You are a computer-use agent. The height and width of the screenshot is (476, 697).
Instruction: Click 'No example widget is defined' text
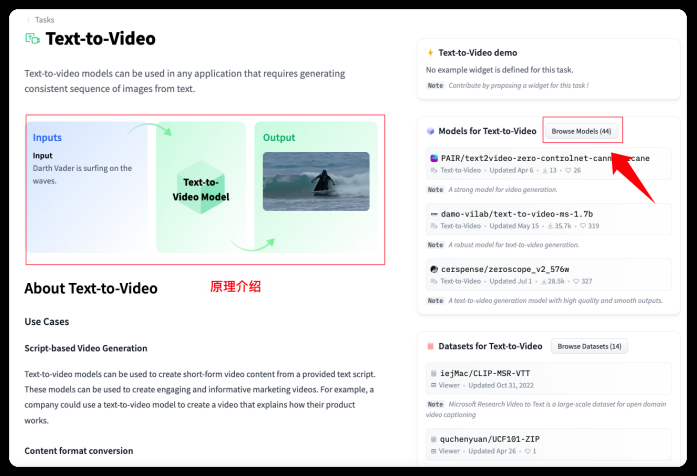pos(500,70)
